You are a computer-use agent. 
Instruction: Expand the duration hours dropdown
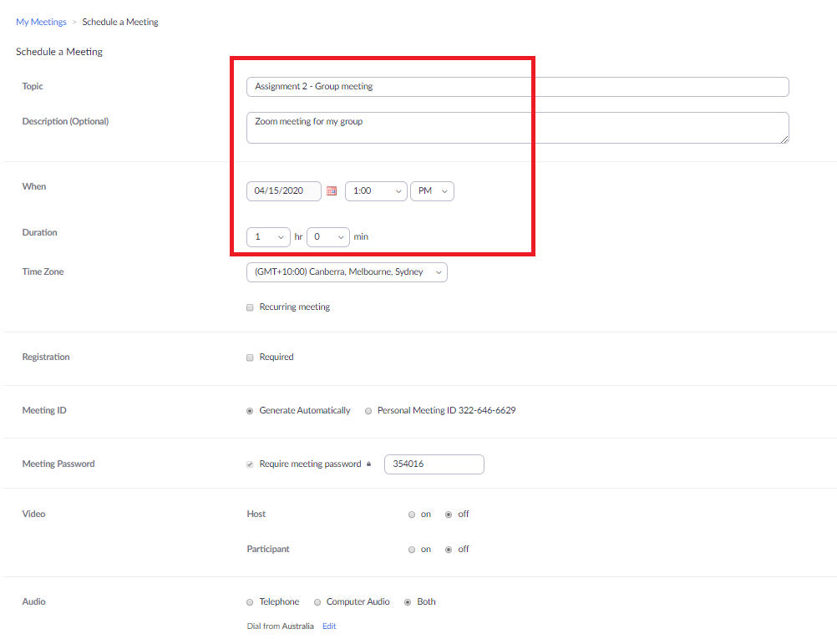pyautogui.click(x=268, y=237)
